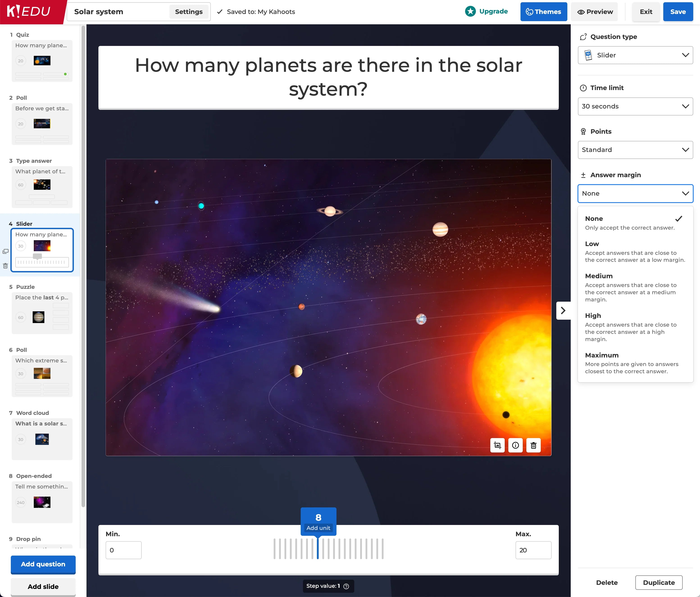The height and width of the screenshot is (597, 700).
Task: Click duplicate icon beside slide 4
Action: [x=5, y=251]
